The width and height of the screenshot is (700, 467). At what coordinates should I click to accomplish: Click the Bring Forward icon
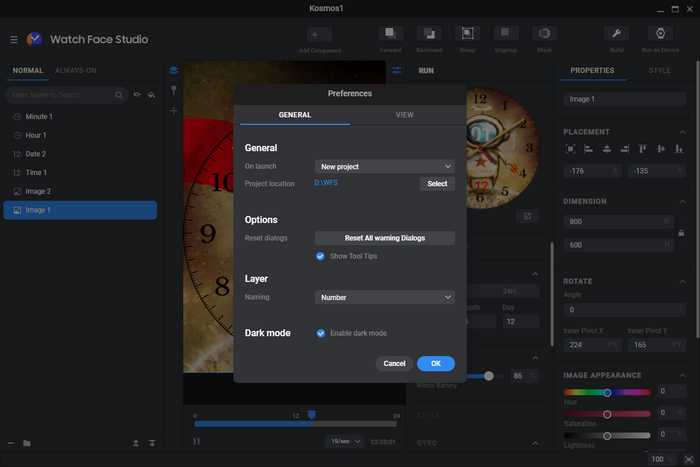click(x=391, y=34)
